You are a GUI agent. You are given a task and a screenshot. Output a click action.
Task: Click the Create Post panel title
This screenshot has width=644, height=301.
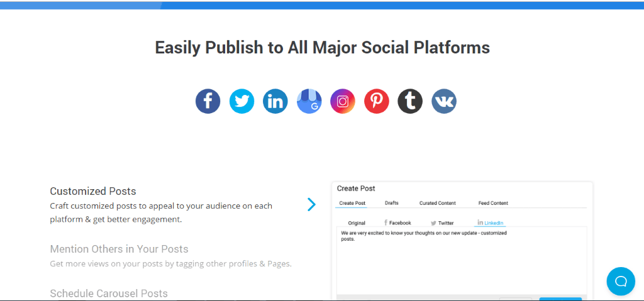point(356,189)
